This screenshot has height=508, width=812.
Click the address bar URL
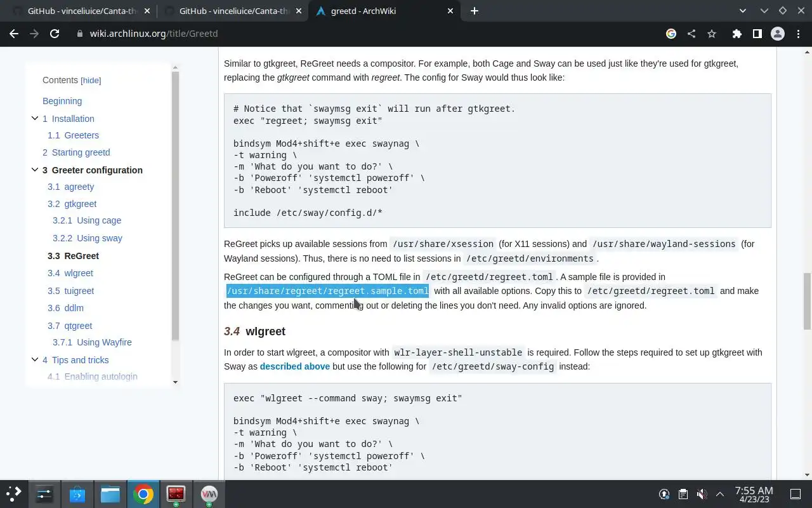[154, 34]
